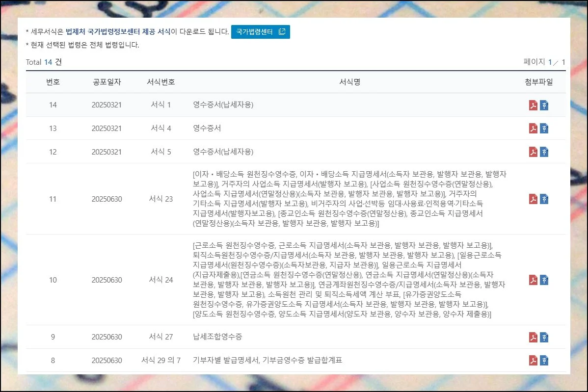Download PDF for 서식 23

coord(533,199)
